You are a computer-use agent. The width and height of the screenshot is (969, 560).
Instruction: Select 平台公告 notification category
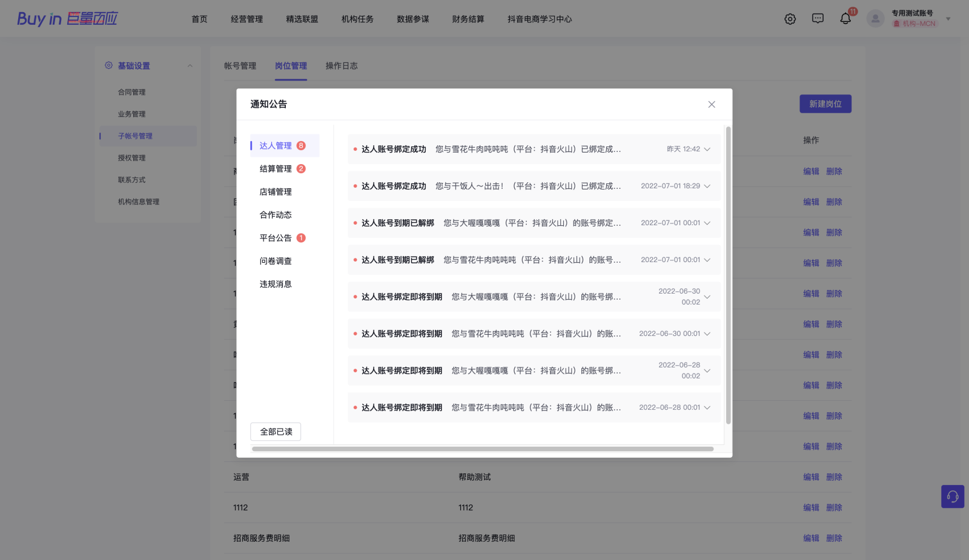(276, 238)
